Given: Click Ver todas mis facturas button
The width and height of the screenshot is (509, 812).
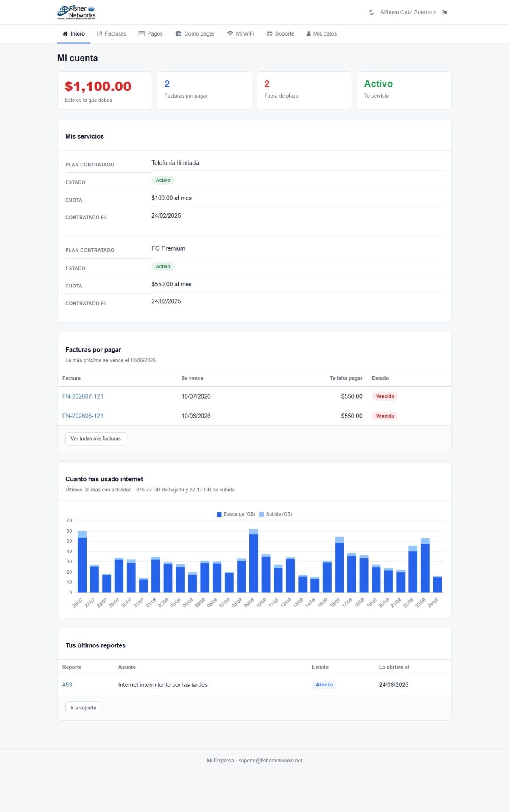Looking at the screenshot, I should pos(95,438).
